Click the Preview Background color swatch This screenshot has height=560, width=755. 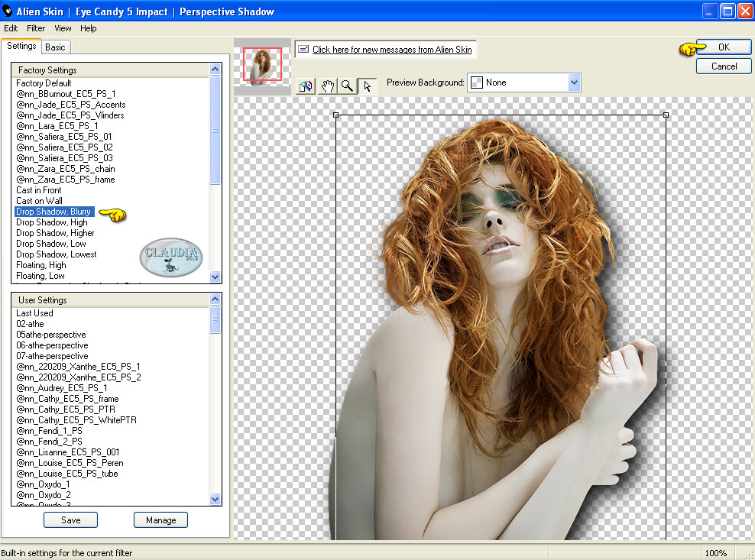[477, 83]
